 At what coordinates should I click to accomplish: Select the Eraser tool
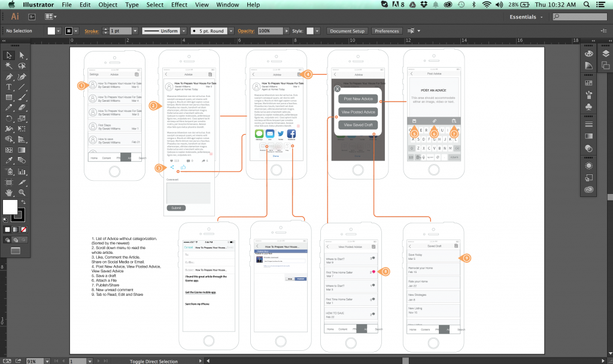(x=22, y=108)
